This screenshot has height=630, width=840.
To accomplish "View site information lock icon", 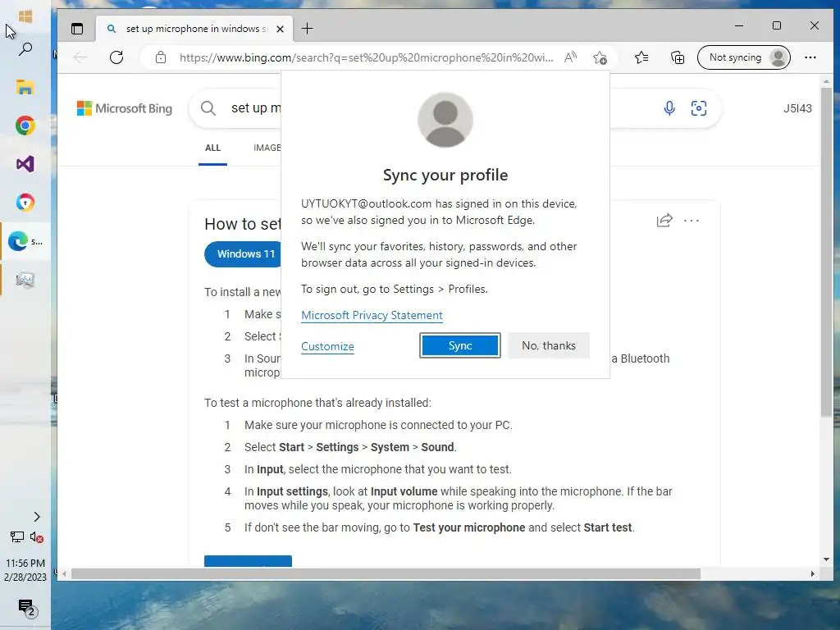I will pyautogui.click(x=161, y=57).
